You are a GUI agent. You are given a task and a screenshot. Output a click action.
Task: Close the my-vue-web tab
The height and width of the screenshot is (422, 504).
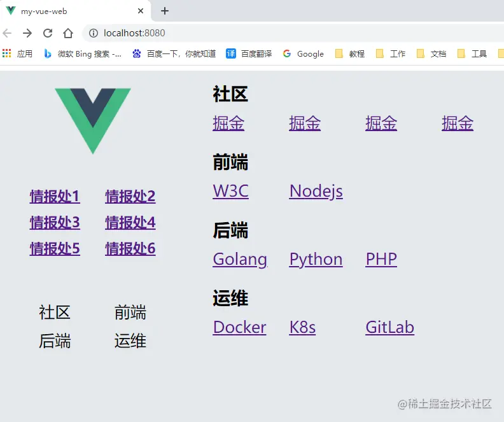pyautogui.click(x=141, y=11)
